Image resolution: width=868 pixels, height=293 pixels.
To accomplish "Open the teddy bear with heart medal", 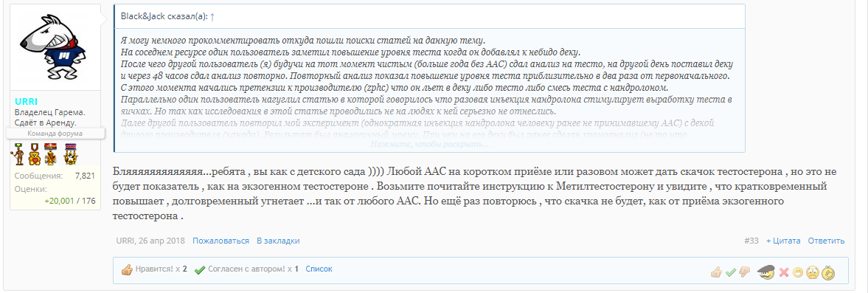I will 35,154.
